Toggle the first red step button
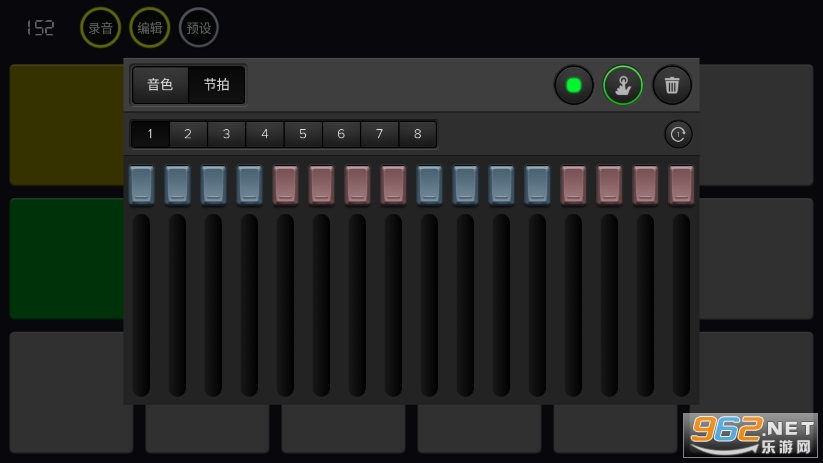The image size is (823, 463). [x=286, y=185]
